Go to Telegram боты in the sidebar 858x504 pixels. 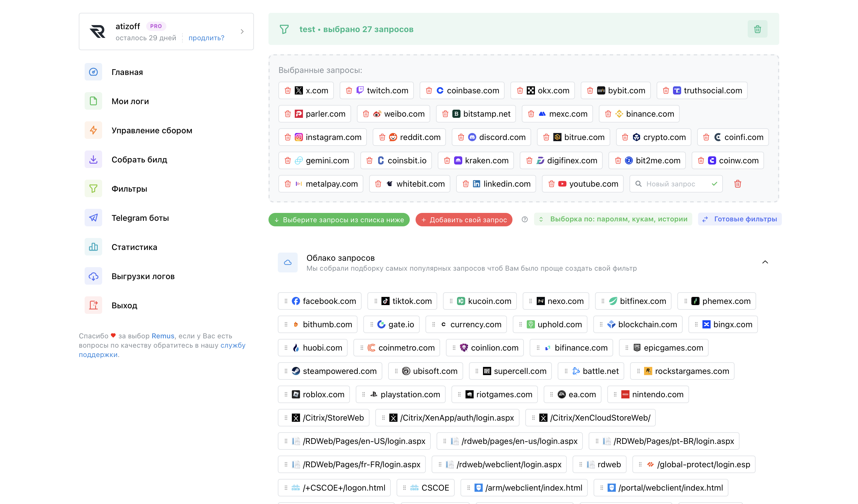coord(140,218)
